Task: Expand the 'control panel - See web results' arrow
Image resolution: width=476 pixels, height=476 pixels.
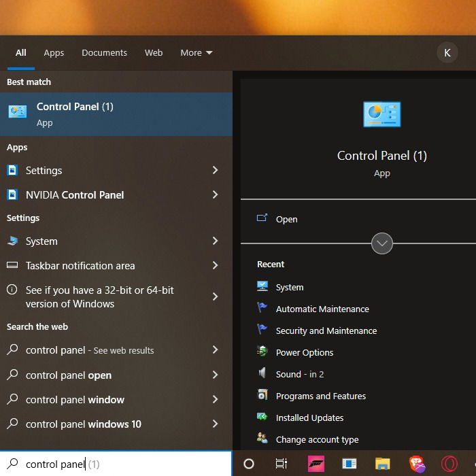Action: click(216, 350)
